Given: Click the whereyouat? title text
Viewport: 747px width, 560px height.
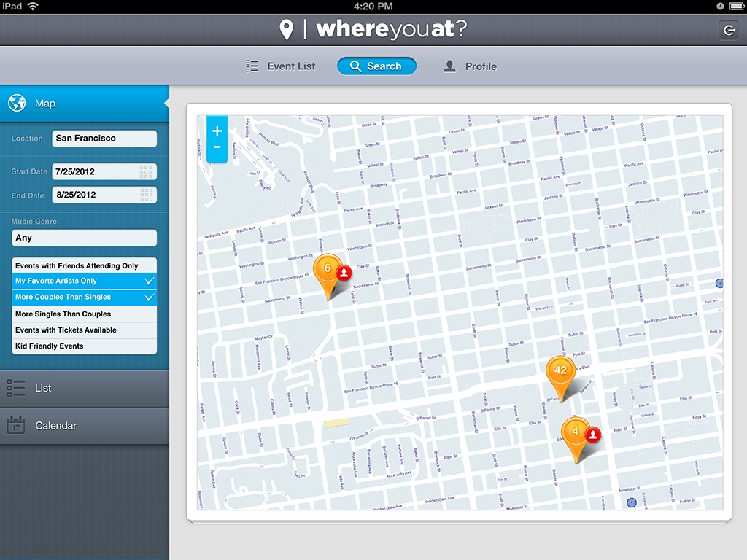Looking at the screenshot, I should click(392, 29).
